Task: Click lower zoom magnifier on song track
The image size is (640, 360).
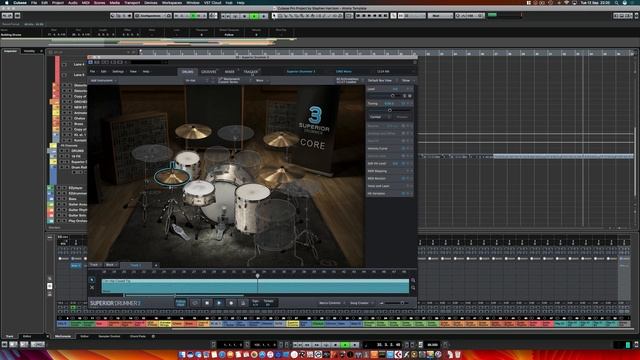Action: (x=413, y=288)
